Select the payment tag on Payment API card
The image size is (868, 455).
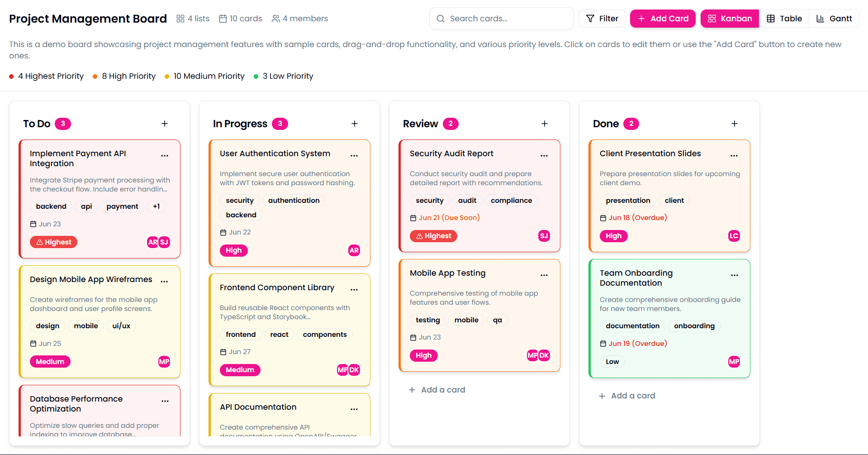click(x=122, y=206)
